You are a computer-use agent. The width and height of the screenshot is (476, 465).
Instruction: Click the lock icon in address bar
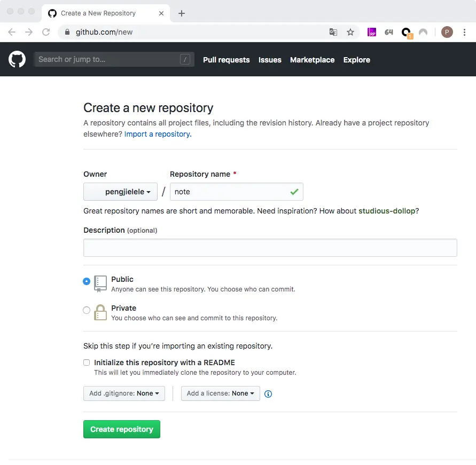pos(67,32)
